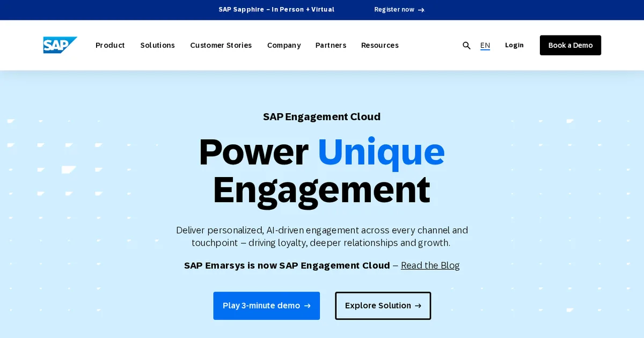Click Register now in top banner

tap(399, 10)
